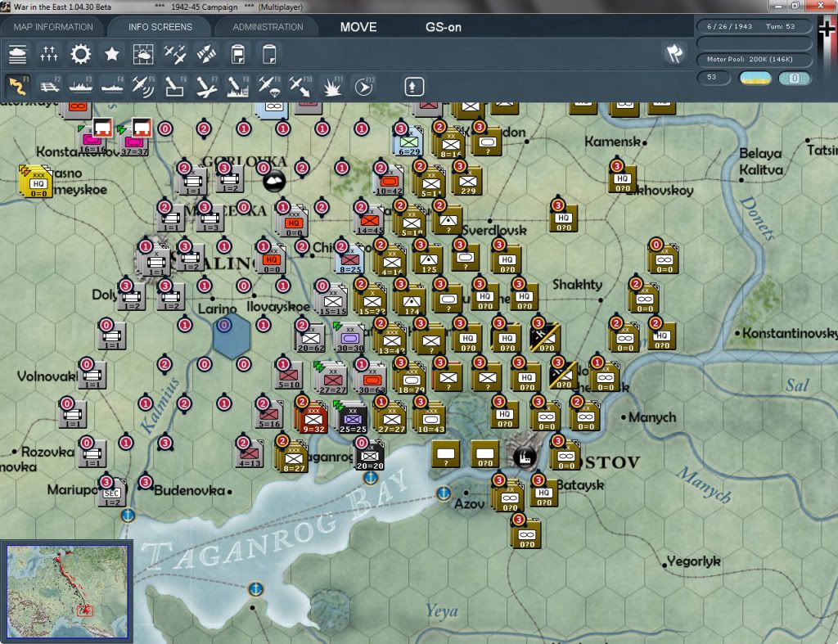This screenshot has height=644, width=838.
Task: Select the black 20=20 counter on the coast
Action: pyautogui.click(x=369, y=457)
